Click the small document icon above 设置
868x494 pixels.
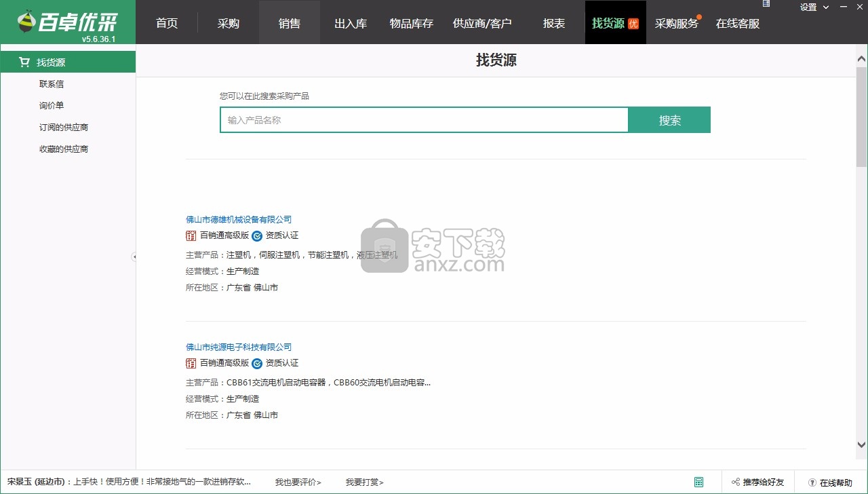pos(766,3)
